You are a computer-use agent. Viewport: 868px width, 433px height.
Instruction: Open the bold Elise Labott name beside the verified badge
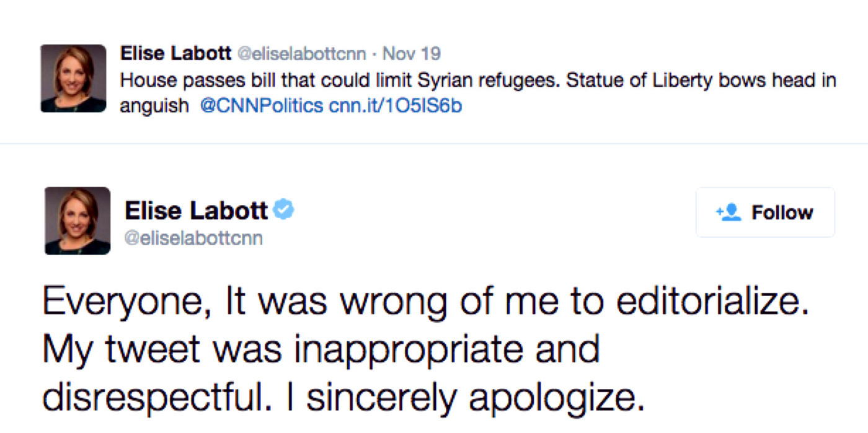point(196,211)
